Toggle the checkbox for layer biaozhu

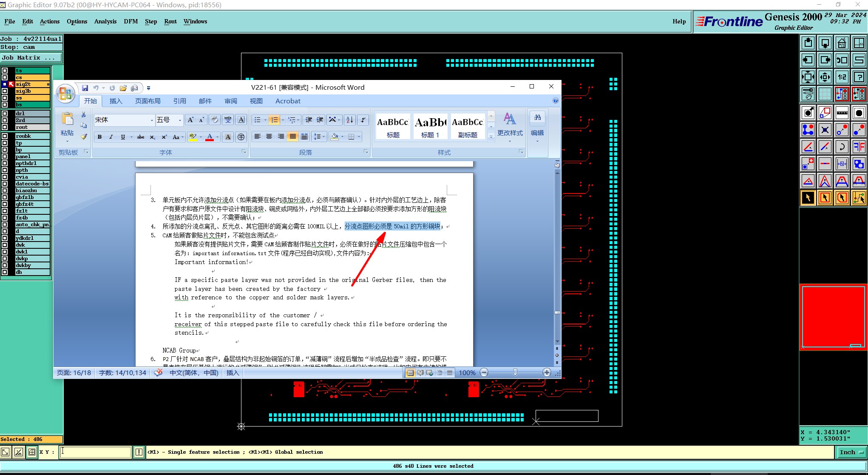5,191
